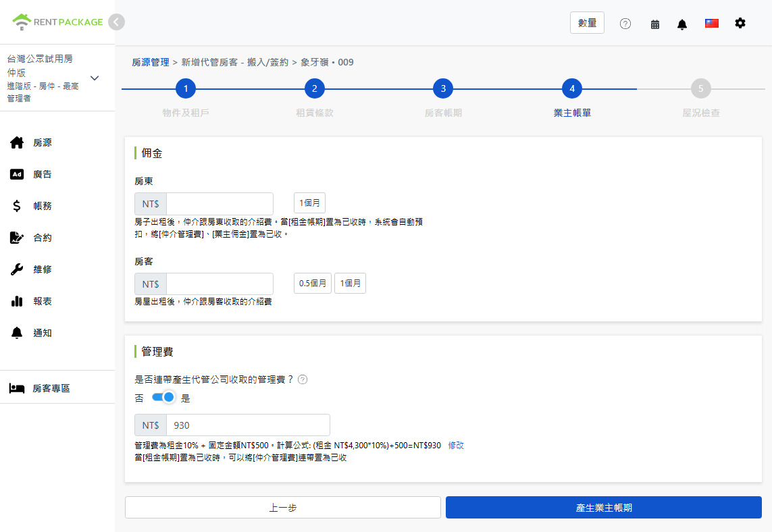This screenshot has width=772, height=532.
Task: Click the 數量 button in header
Action: point(587,23)
